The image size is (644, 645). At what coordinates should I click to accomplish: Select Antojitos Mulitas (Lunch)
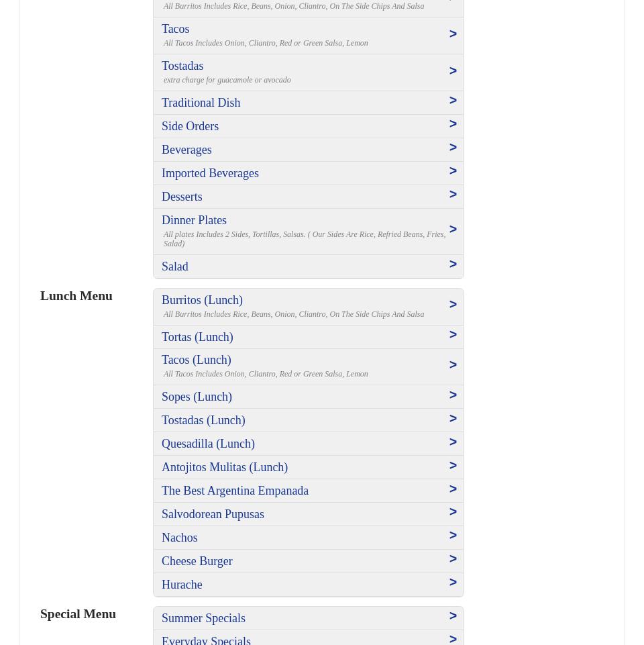tap(225, 467)
